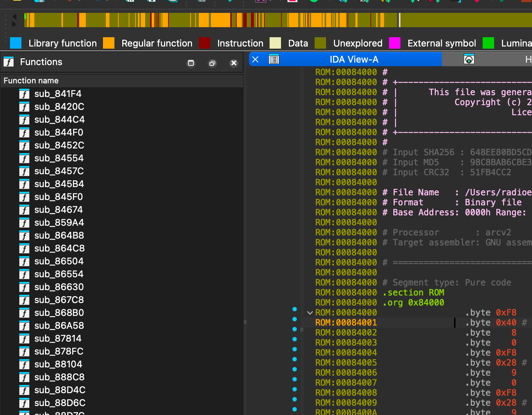
Task: Select function sub_844C4 in list
Action: (122, 119)
